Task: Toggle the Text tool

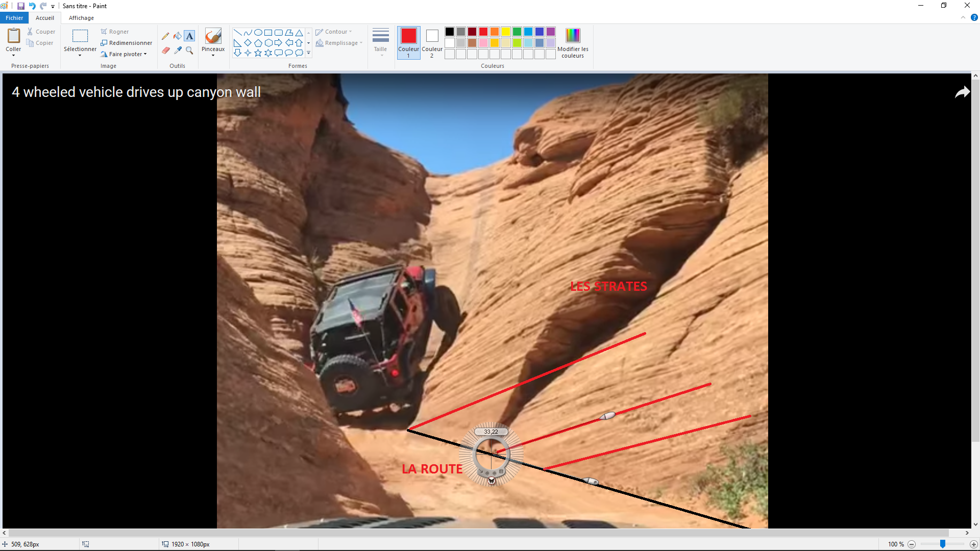Action: click(x=189, y=36)
